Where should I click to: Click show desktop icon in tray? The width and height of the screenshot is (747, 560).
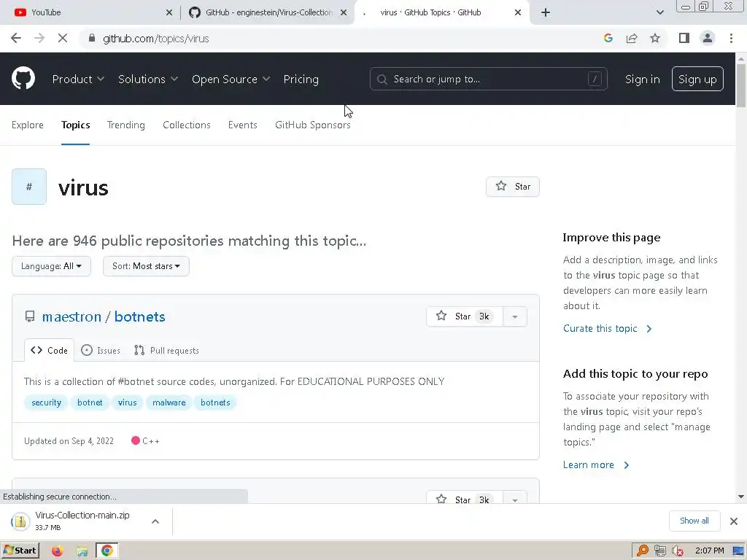pos(738,551)
